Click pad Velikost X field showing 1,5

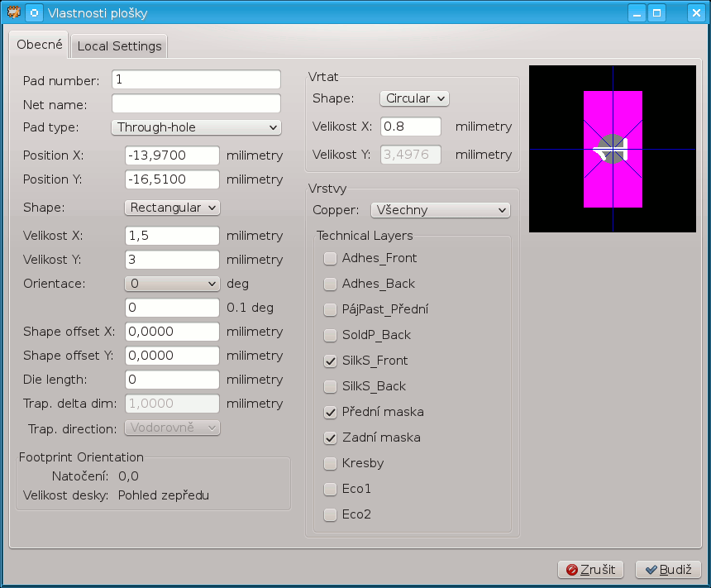point(172,236)
